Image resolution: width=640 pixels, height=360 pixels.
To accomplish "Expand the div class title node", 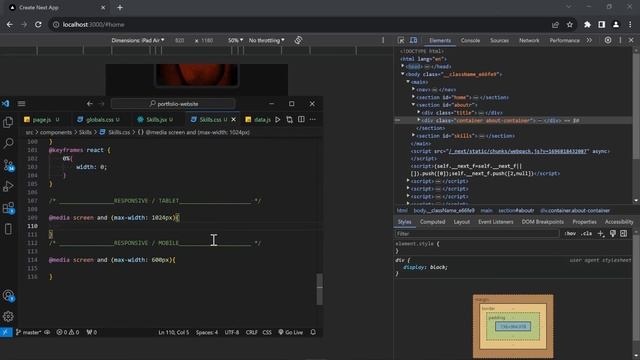I will pyautogui.click(x=418, y=113).
